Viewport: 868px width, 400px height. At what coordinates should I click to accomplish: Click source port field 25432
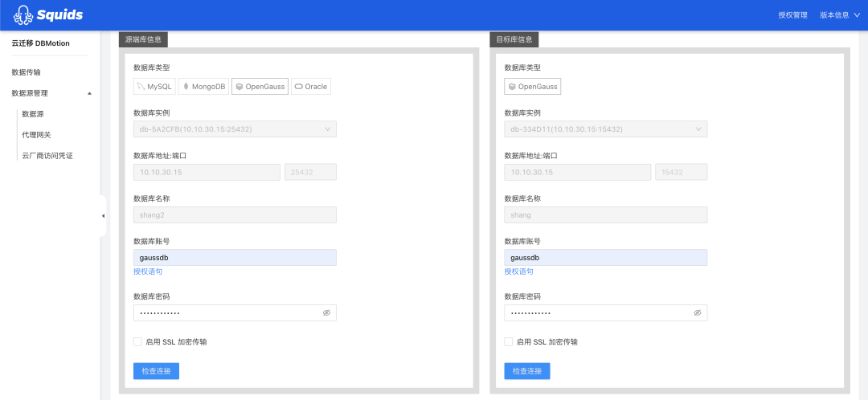(310, 172)
